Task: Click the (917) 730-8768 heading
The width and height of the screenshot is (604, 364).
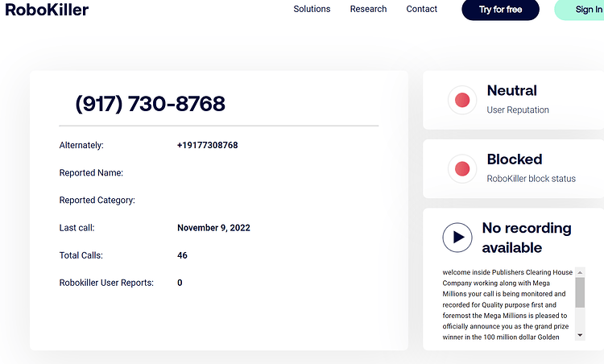Action: (x=151, y=104)
